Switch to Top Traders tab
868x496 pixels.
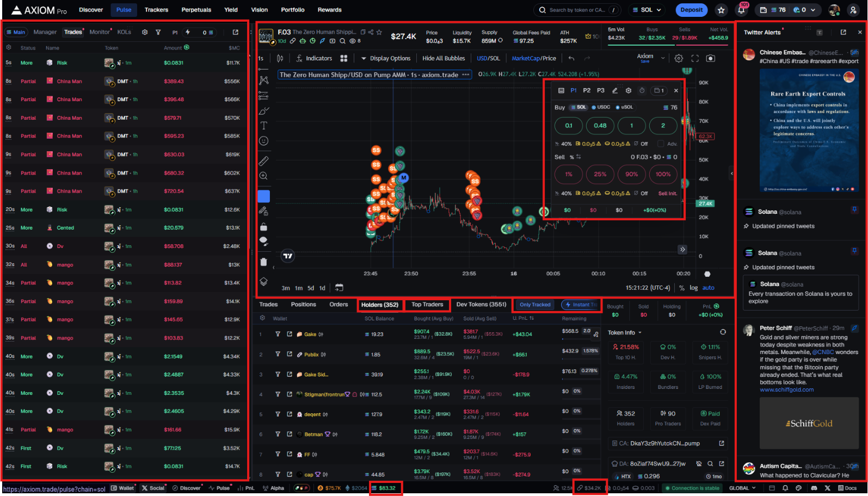427,305
